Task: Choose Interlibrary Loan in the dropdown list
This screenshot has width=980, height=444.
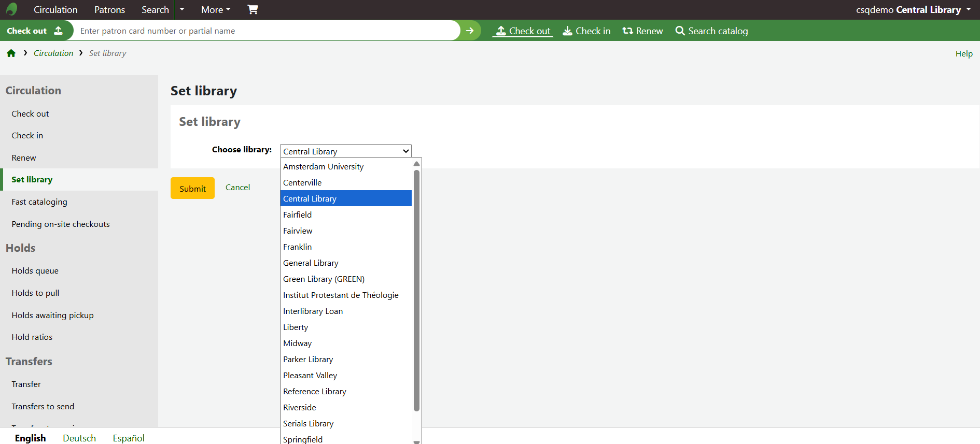Action: click(x=313, y=311)
